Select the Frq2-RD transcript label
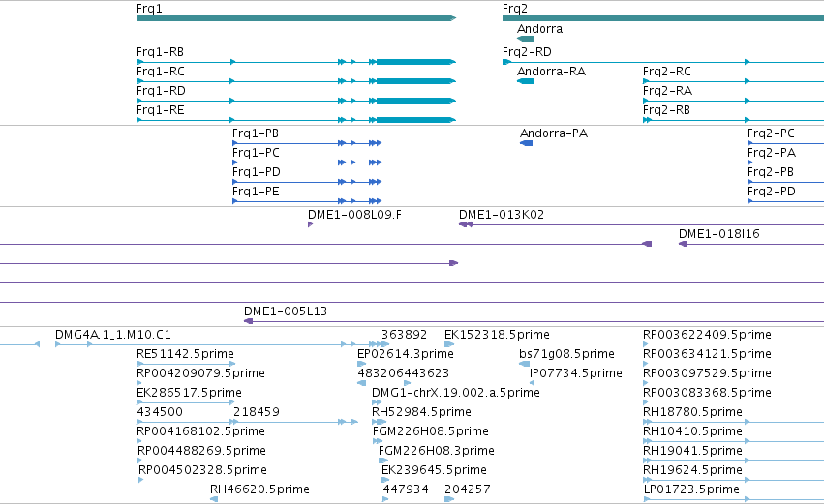This screenshot has height=504, width=824. click(x=527, y=52)
